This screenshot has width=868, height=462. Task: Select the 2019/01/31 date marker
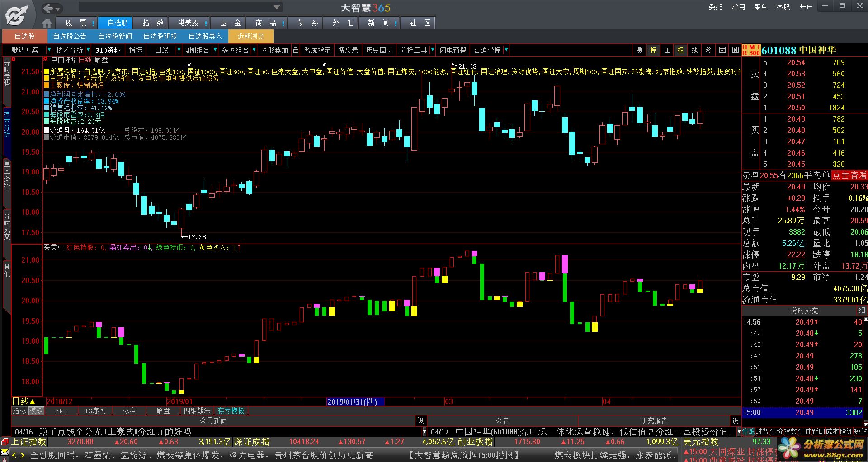[355, 401]
